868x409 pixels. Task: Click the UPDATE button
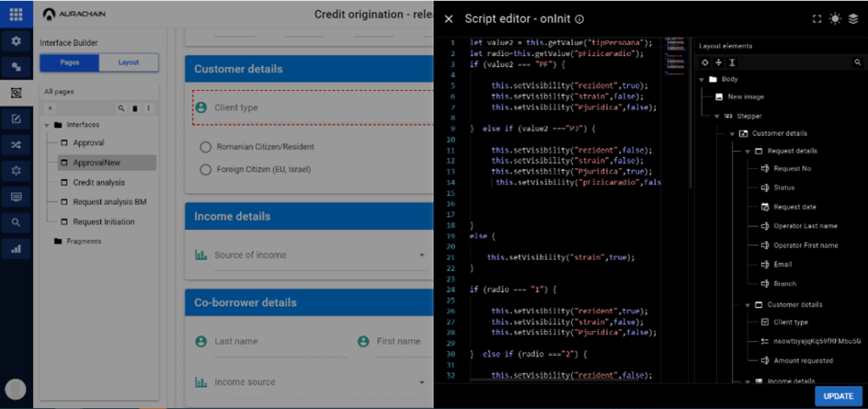tap(838, 396)
